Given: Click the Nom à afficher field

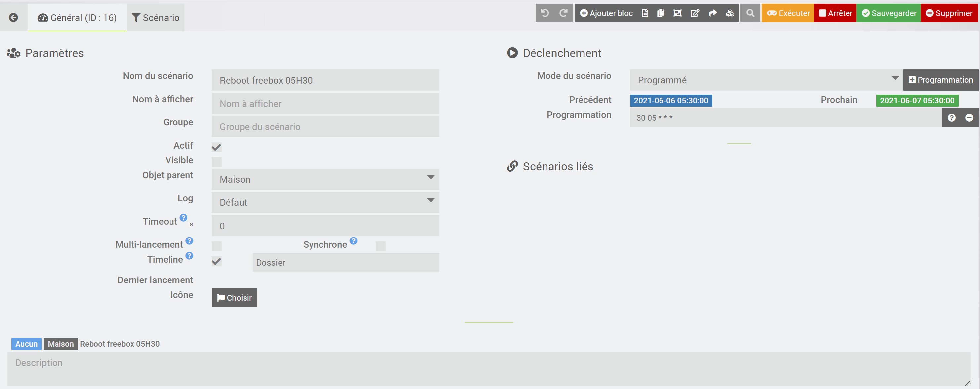Looking at the screenshot, I should [325, 103].
